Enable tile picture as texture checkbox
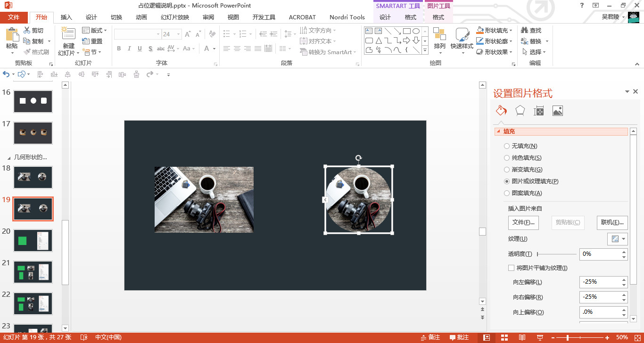The image size is (644, 343). click(511, 268)
